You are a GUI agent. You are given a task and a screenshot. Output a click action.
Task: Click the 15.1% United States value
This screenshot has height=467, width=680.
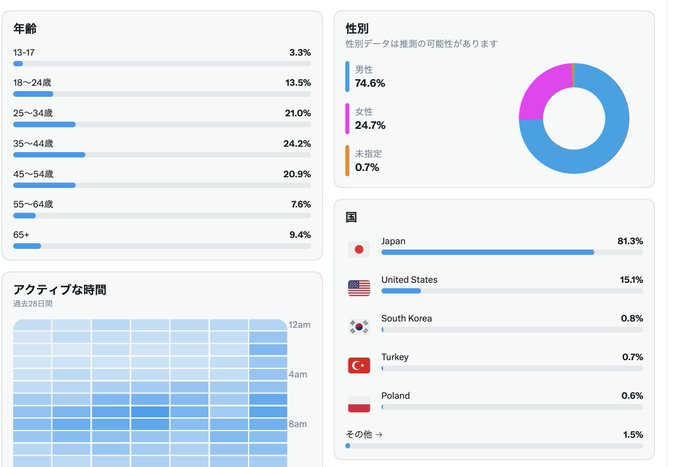pos(631,280)
